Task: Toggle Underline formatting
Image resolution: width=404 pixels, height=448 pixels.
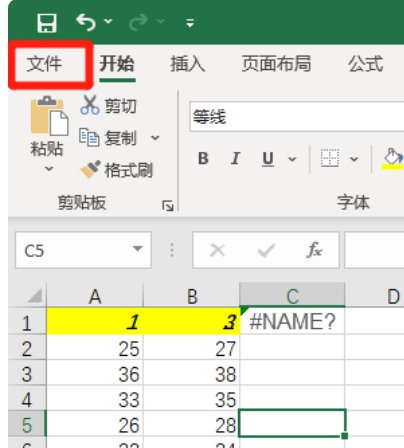Action: pos(268,159)
